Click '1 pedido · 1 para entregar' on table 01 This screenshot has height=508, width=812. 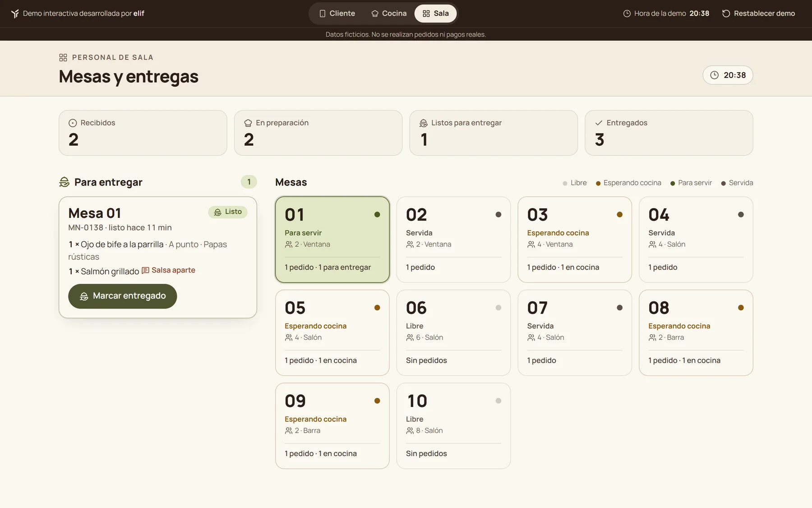point(328,268)
